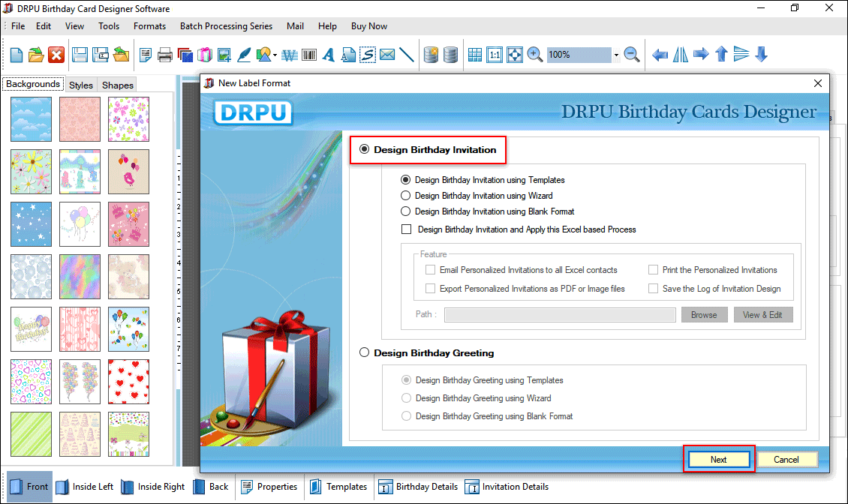Screen dimensions: 848x504
Task: Open the Batch Processing Series menu
Action: (x=226, y=26)
